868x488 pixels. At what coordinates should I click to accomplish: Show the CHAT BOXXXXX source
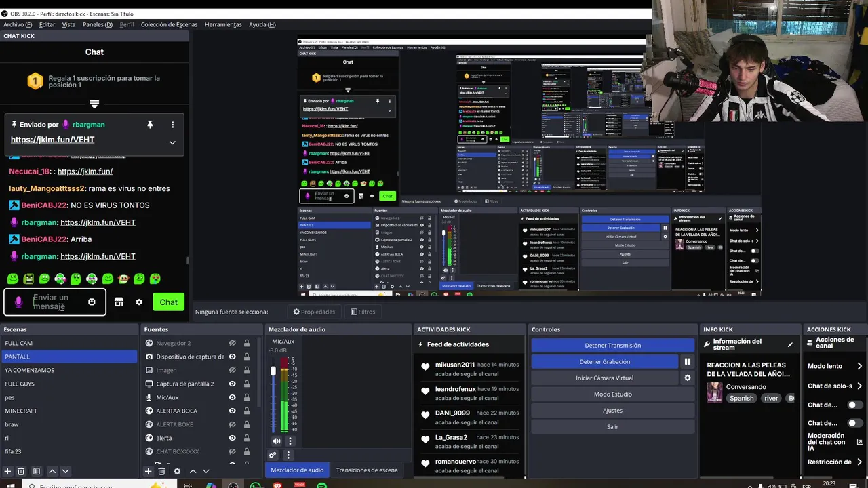point(232,451)
